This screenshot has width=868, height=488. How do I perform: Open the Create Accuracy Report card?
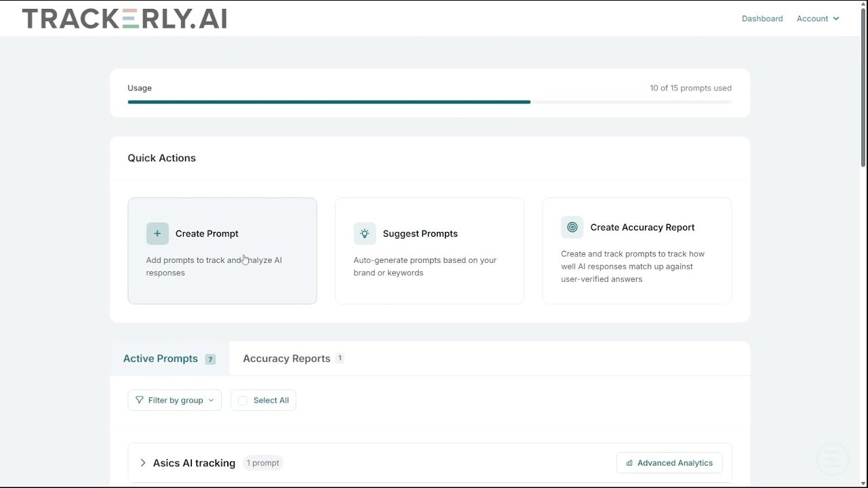coord(637,251)
